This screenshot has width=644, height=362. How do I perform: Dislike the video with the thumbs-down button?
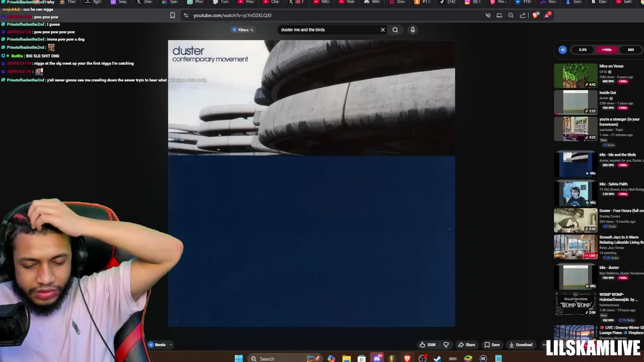446,345
